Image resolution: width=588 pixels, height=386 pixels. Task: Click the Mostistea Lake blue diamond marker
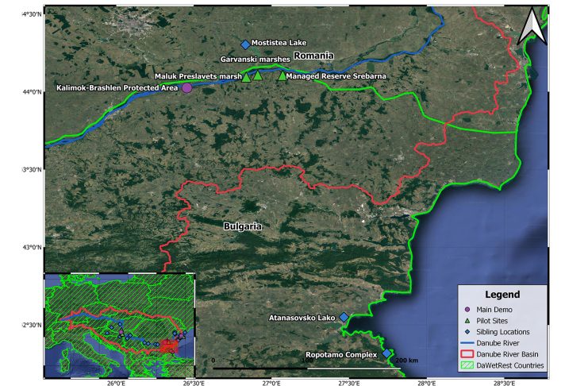click(245, 44)
